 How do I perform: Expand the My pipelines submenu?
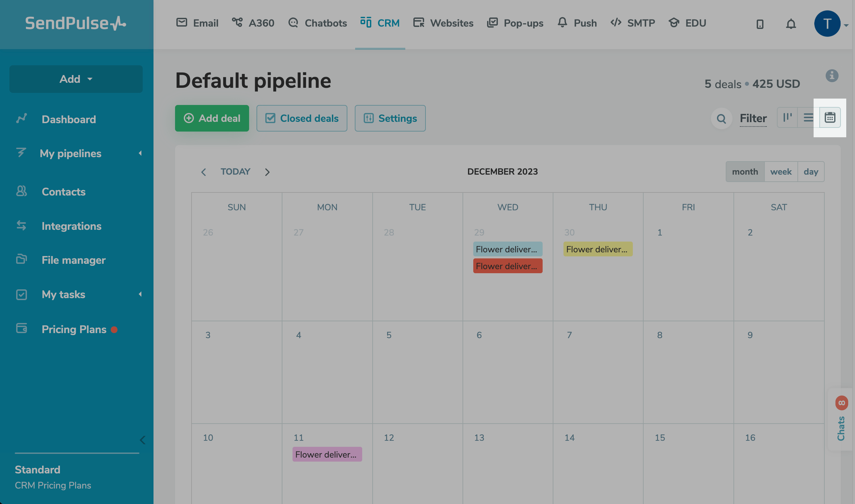(140, 153)
